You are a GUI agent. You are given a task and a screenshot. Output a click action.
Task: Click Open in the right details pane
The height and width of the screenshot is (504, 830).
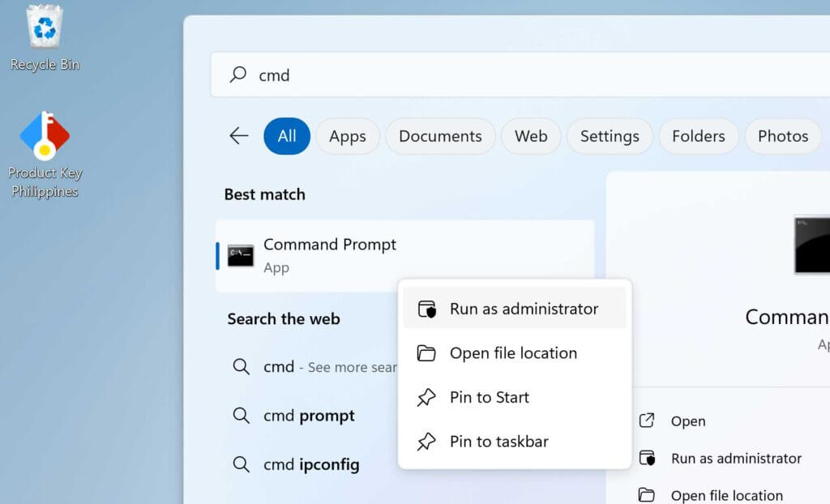tap(688, 421)
